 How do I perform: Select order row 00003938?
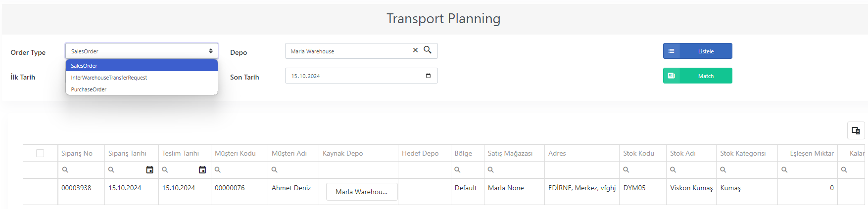[443, 192]
